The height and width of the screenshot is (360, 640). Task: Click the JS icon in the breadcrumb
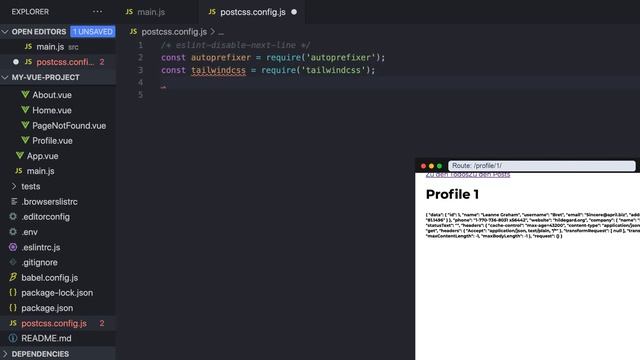(133, 31)
